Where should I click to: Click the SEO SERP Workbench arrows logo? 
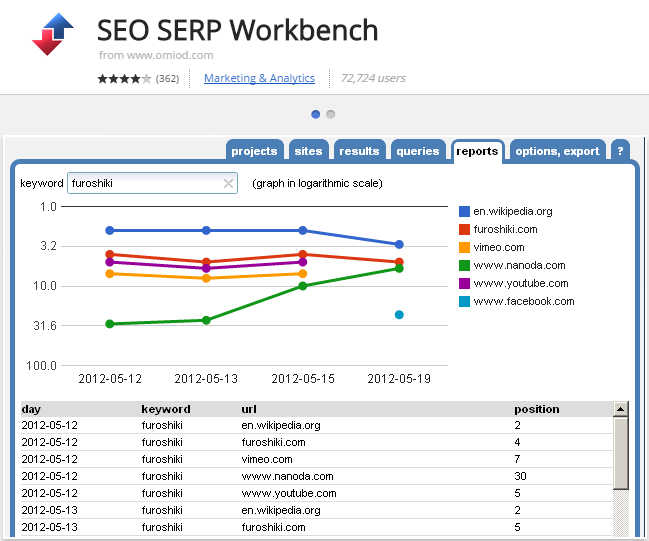pyautogui.click(x=53, y=34)
